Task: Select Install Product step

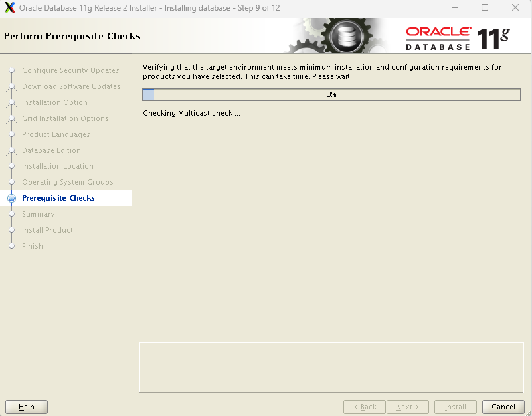Action: (47, 230)
